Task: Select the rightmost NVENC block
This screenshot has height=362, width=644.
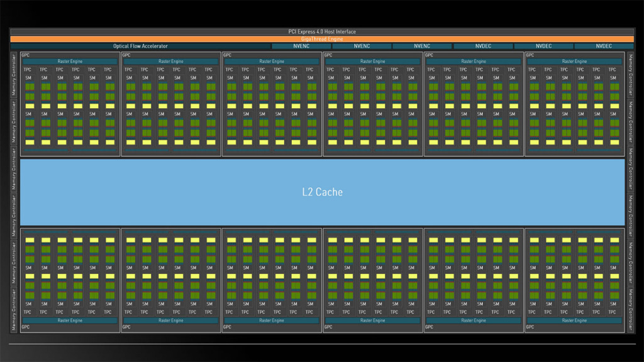Action: [x=421, y=46]
